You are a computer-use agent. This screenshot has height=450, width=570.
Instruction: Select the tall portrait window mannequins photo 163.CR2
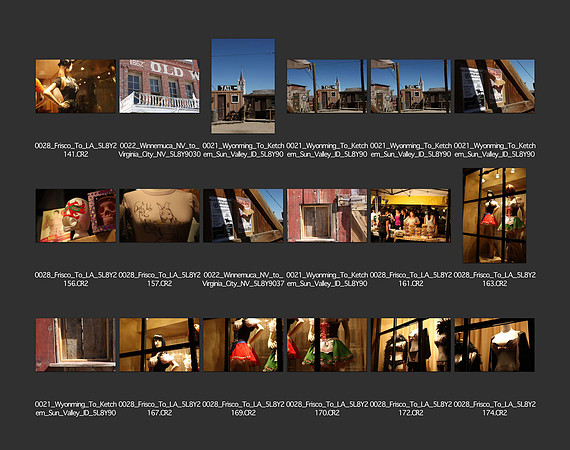click(x=494, y=216)
